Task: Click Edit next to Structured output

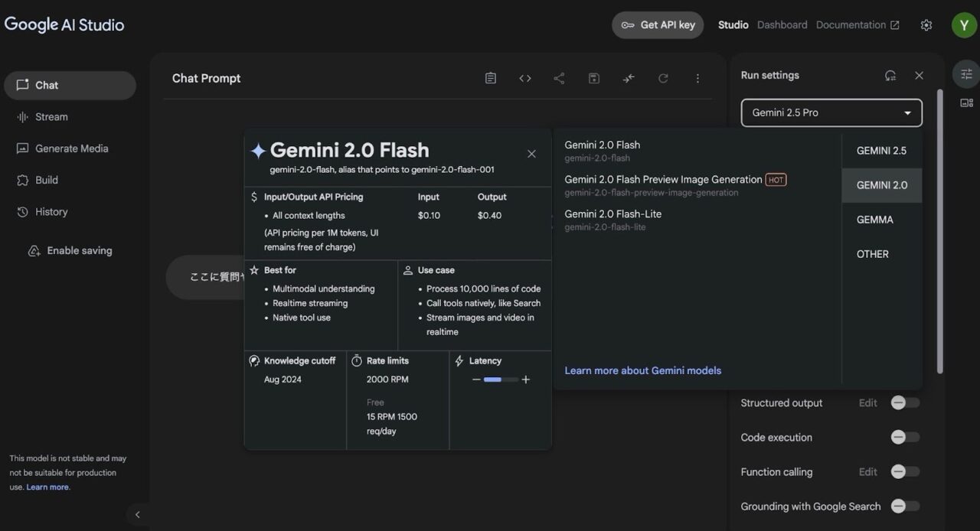Action: click(x=868, y=403)
